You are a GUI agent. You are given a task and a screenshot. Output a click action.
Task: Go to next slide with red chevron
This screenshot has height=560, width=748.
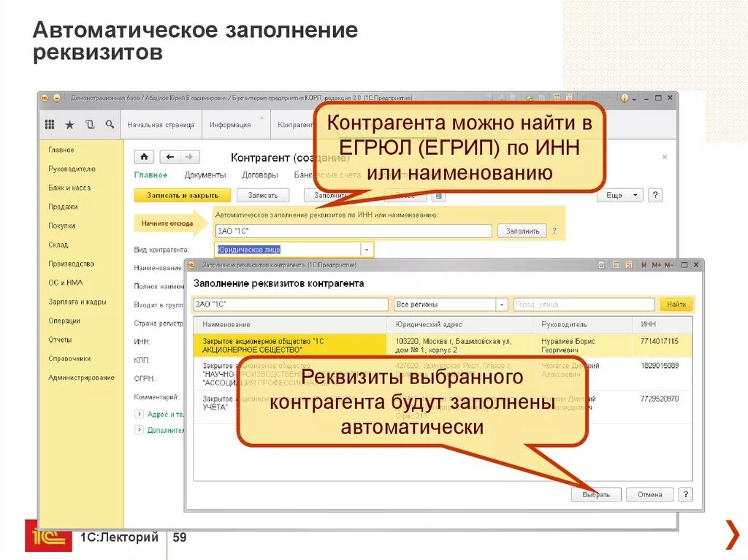733,535
